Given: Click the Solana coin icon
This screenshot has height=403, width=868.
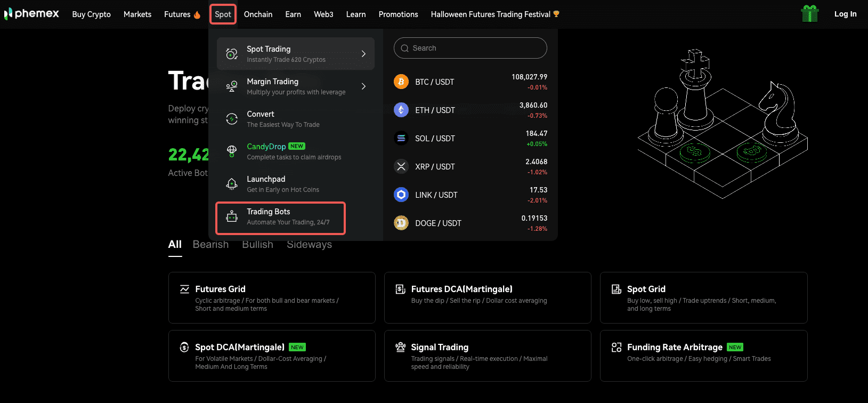Looking at the screenshot, I should pos(401,138).
